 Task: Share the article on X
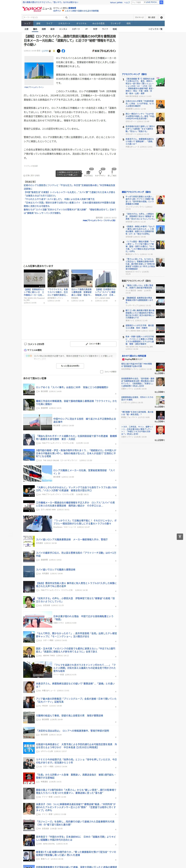point(58,51)
